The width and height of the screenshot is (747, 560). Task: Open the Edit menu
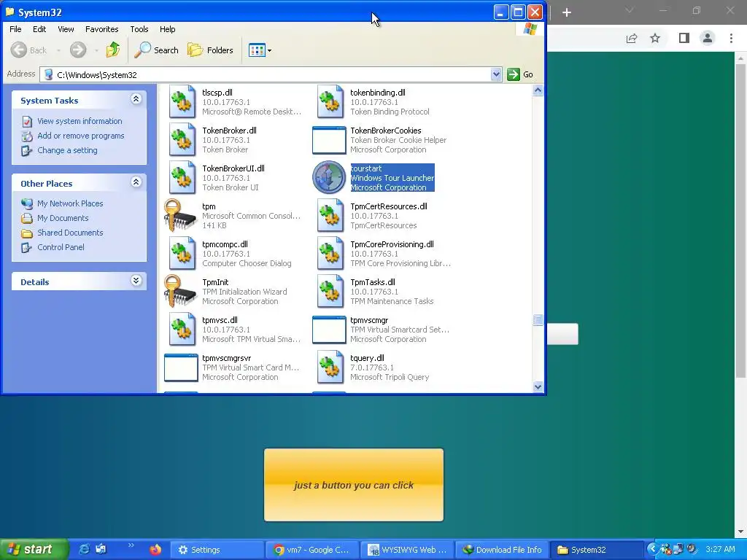[x=39, y=29]
